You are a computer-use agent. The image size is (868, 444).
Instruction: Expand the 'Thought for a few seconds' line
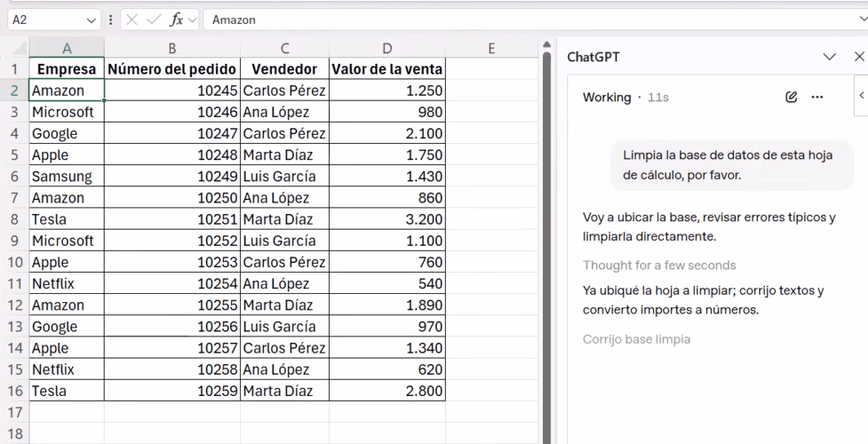coord(659,266)
